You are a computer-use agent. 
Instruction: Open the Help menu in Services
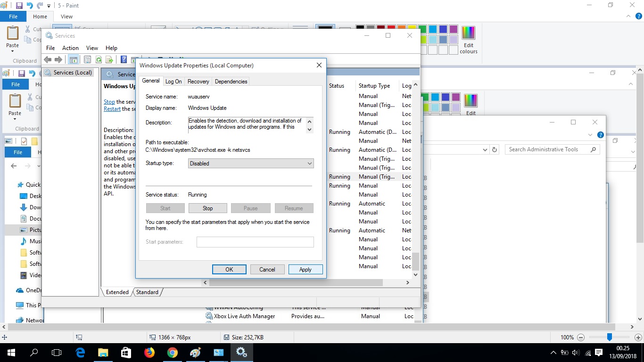pyautogui.click(x=111, y=48)
